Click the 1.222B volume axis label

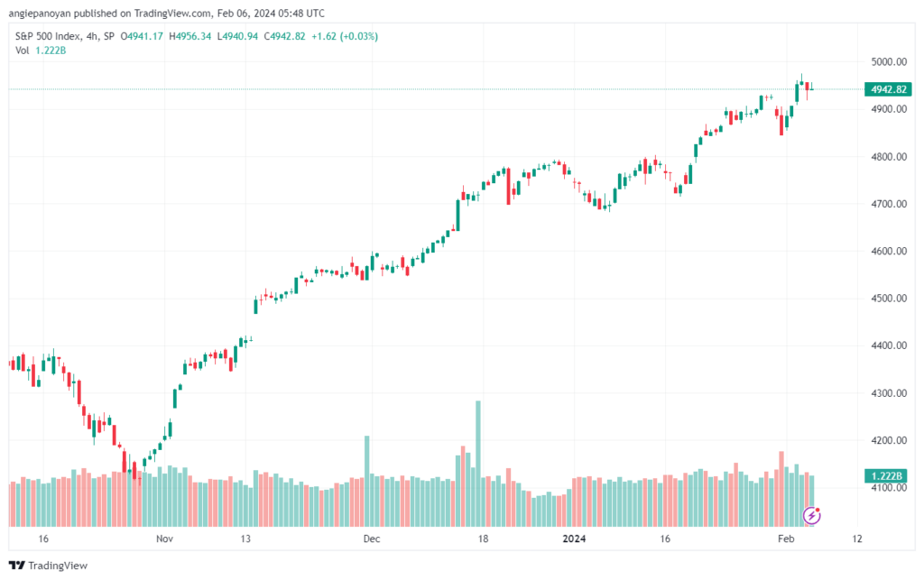point(886,475)
